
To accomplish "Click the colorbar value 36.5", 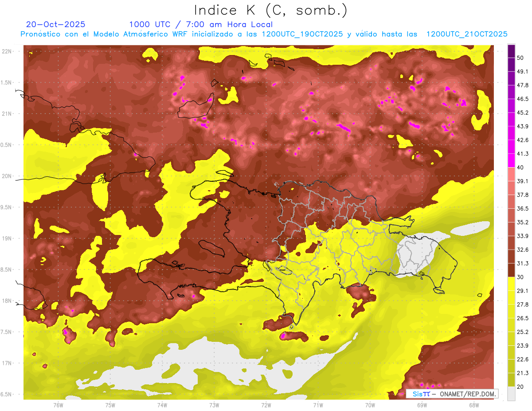I will 523,208.
